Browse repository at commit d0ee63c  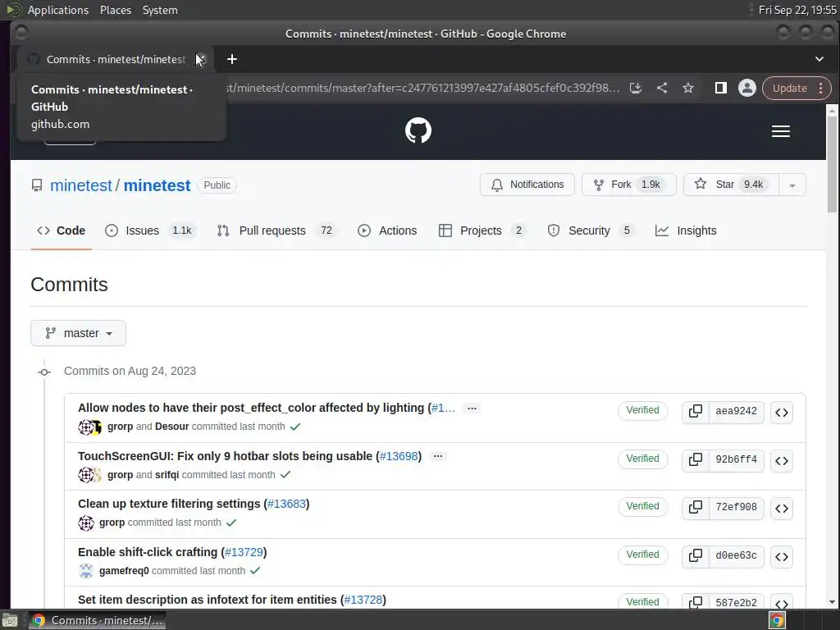pos(782,557)
